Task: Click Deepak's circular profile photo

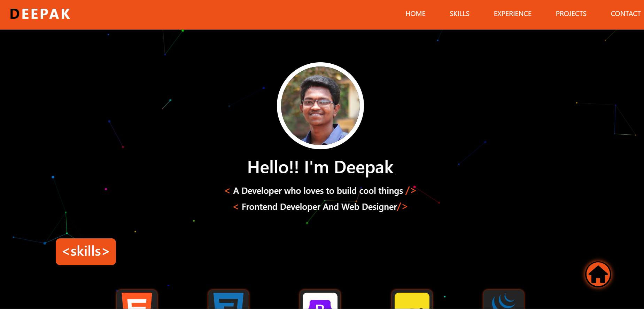Action: coord(320,106)
